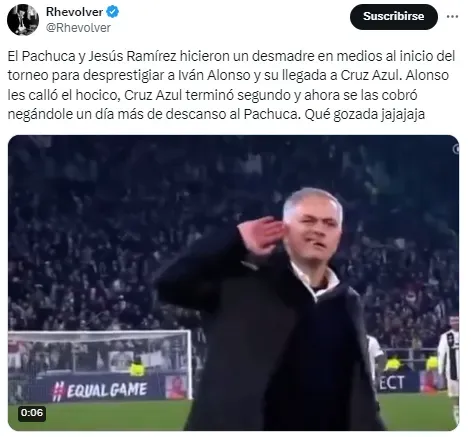Image resolution: width=471 pixels, height=437 pixels.
Task: Play the embedded video clip
Action: (233, 283)
